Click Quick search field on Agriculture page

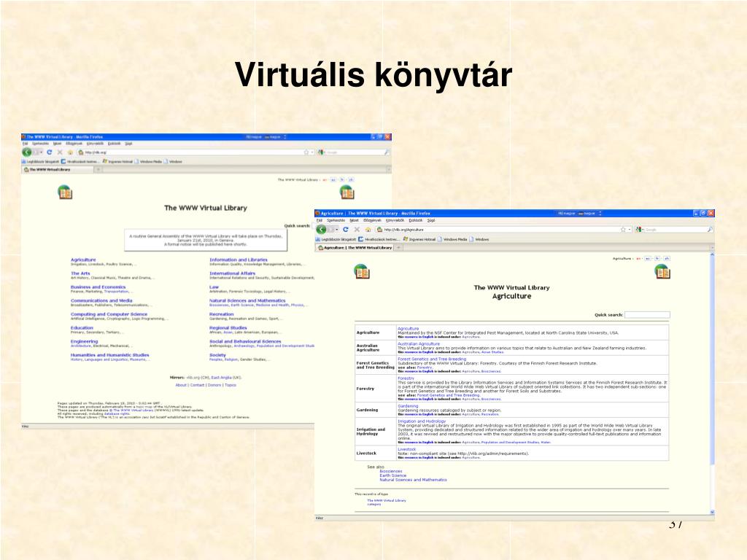pyautogui.click(x=647, y=315)
